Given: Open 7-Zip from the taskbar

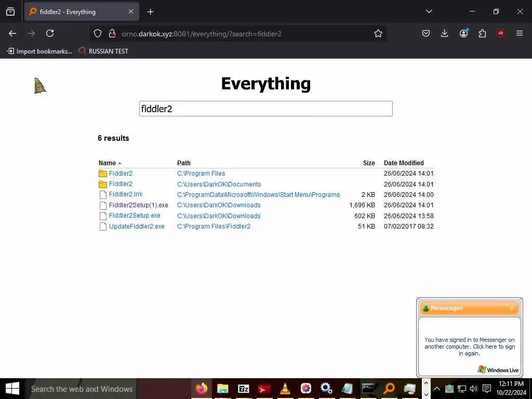Looking at the screenshot, I should click(244, 389).
